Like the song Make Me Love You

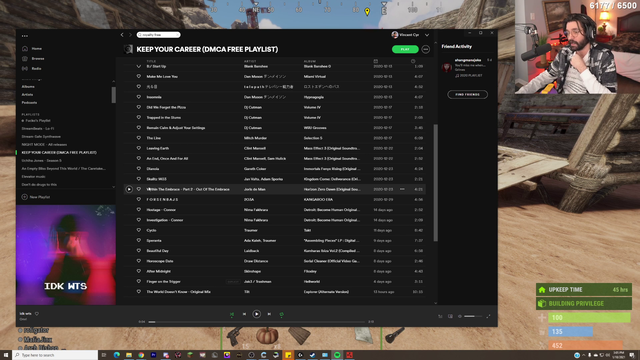139,77
